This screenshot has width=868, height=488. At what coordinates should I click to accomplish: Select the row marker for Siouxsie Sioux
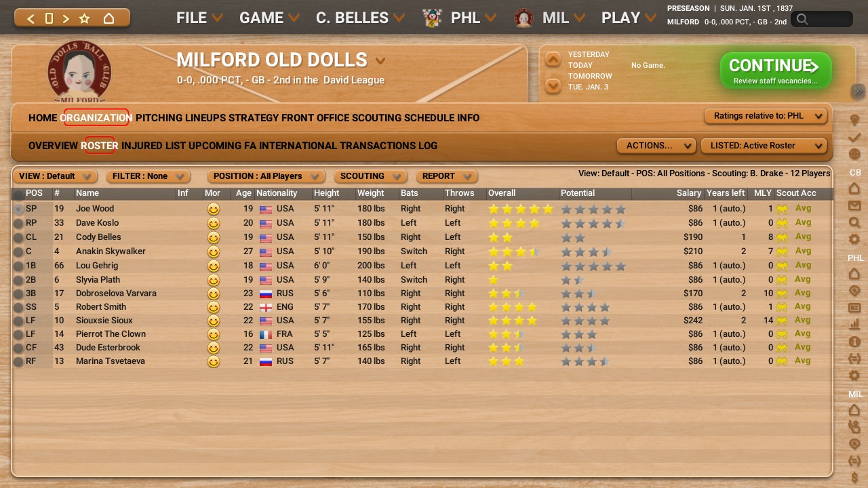point(18,321)
